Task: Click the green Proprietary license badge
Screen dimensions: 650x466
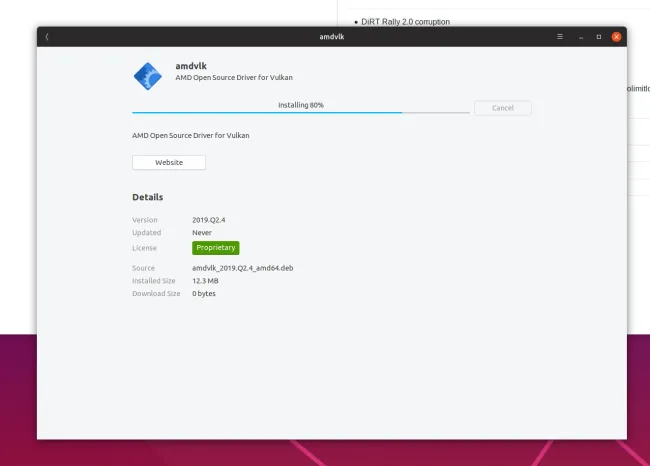Action: [216, 248]
